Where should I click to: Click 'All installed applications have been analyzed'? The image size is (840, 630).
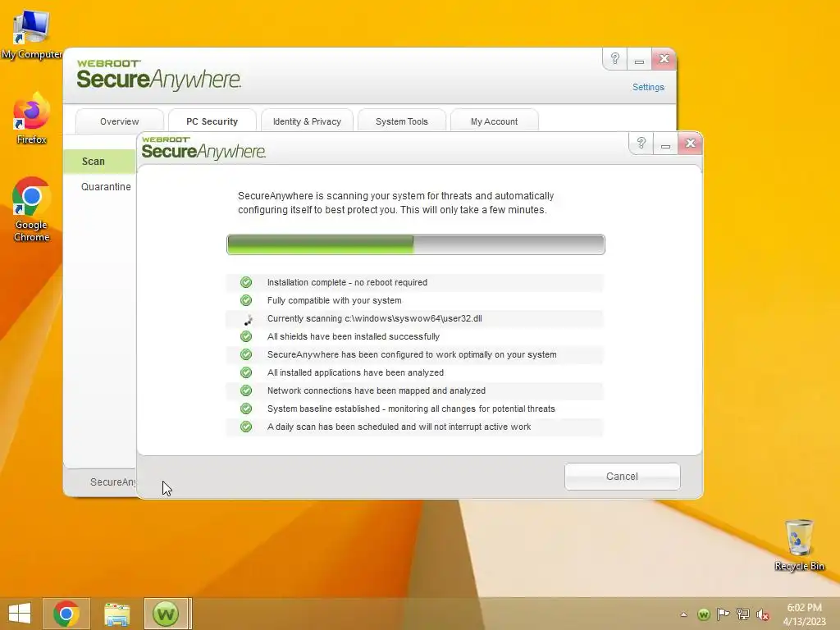tap(355, 372)
